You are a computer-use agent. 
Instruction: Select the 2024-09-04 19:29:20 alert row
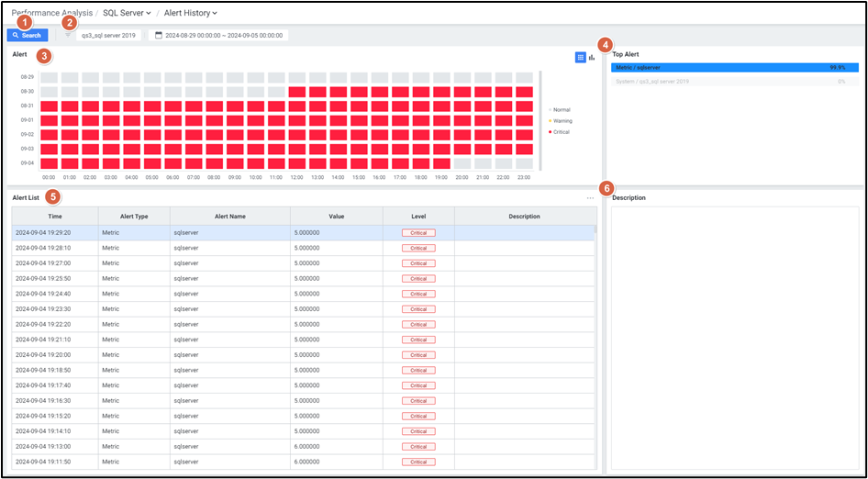click(55, 233)
